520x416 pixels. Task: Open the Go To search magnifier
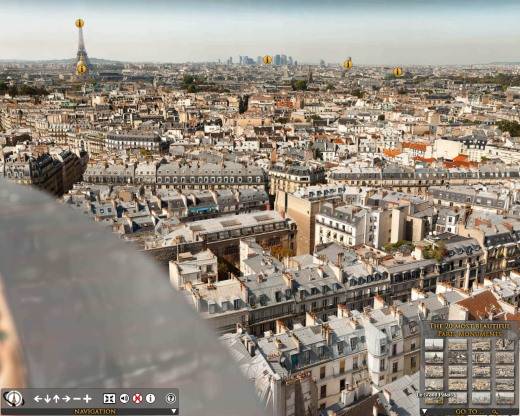pyautogui.click(x=494, y=412)
